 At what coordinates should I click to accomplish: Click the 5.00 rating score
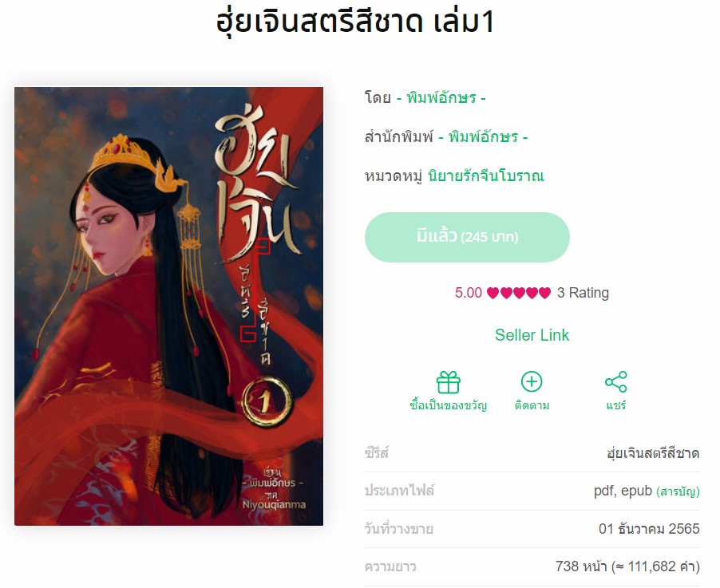coord(469,293)
